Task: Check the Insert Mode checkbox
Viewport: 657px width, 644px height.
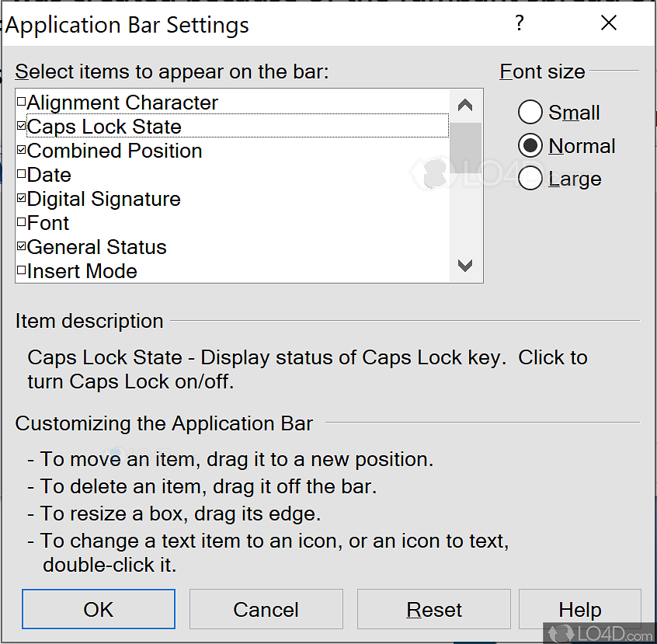Action: pos(22,271)
